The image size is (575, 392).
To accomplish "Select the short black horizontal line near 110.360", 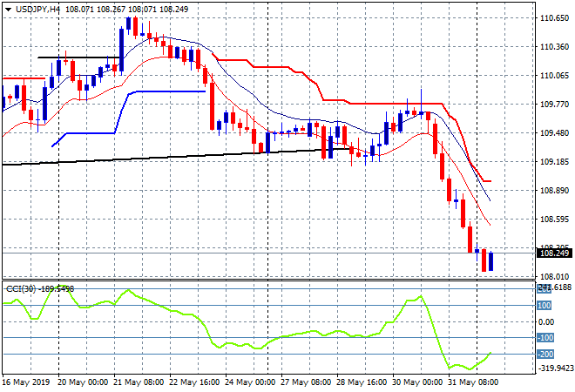I will 78,57.
